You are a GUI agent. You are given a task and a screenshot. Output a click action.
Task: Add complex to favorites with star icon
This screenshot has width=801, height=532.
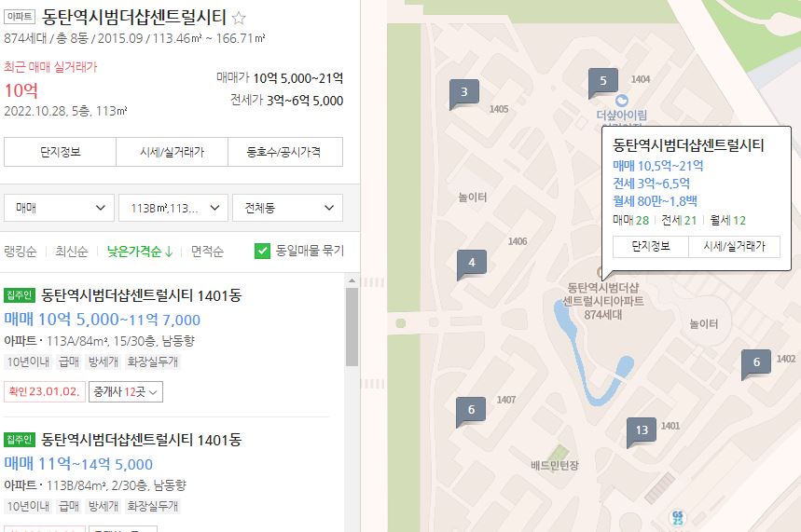pos(239,19)
